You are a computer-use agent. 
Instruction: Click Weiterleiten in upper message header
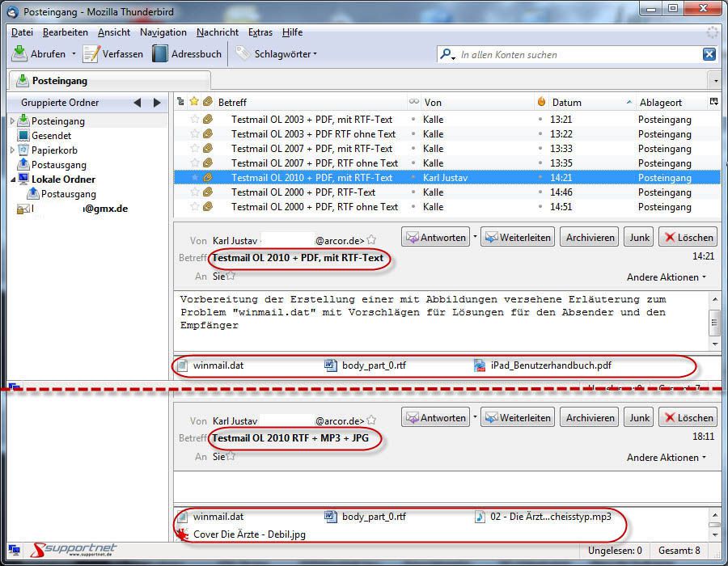[517, 238]
